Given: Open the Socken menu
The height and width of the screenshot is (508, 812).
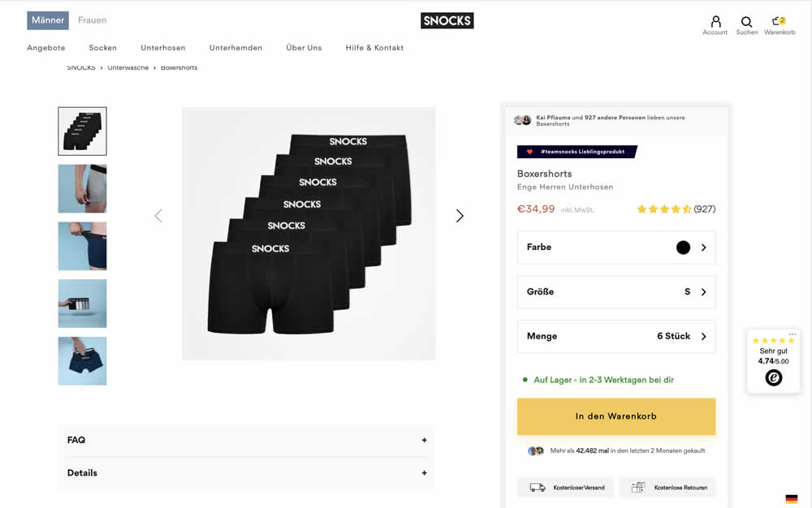Looking at the screenshot, I should [103, 48].
